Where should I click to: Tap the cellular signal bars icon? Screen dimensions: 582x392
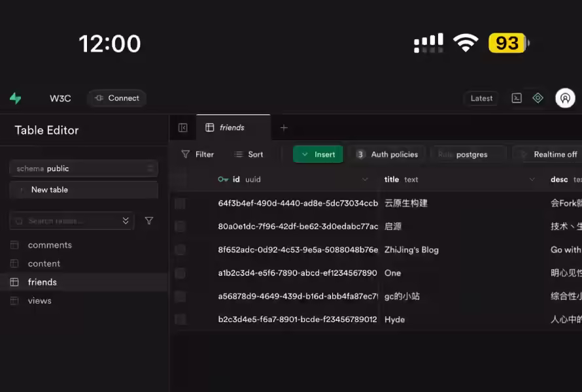(x=429, y=43)
